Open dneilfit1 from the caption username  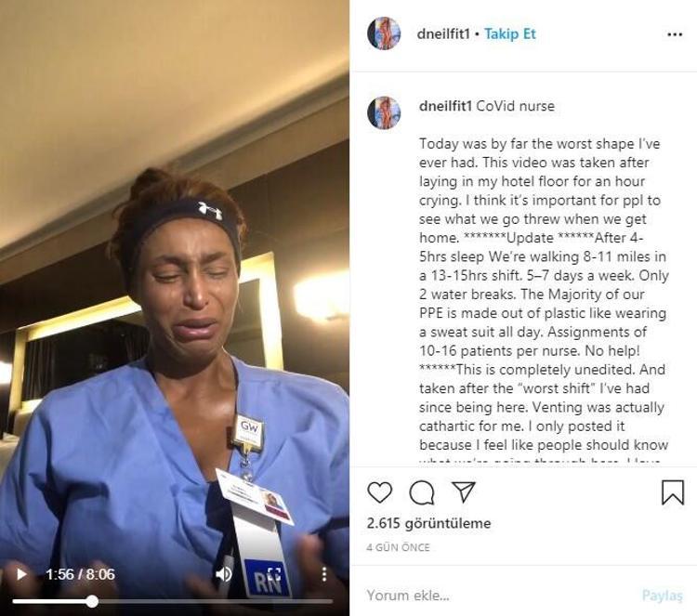coord(445,106)
